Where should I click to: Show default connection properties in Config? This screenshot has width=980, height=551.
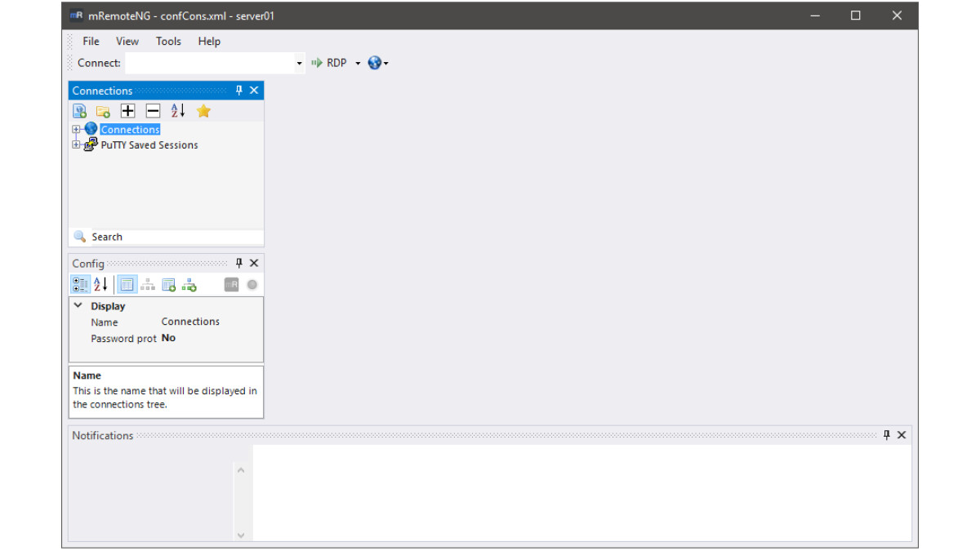(169, 285)
